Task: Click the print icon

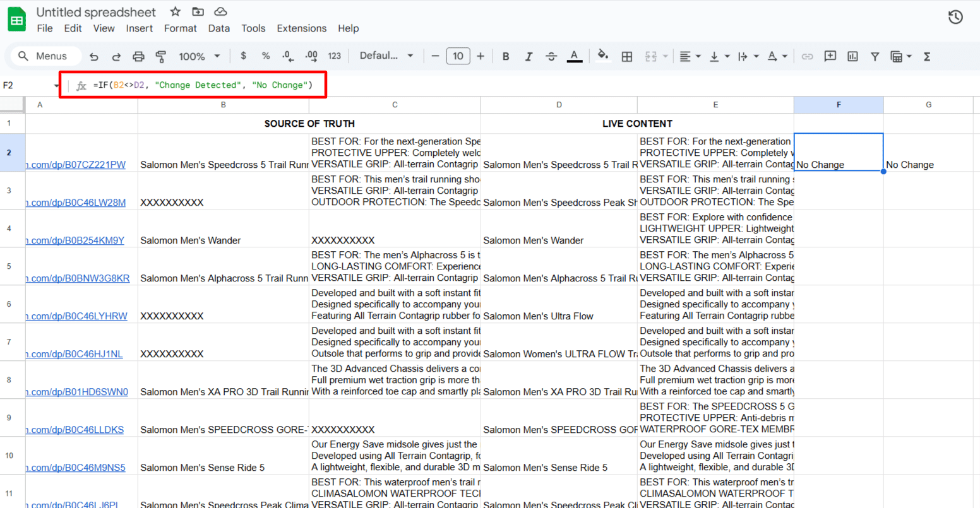Action: pyautogui.click(x=138, y=57)
